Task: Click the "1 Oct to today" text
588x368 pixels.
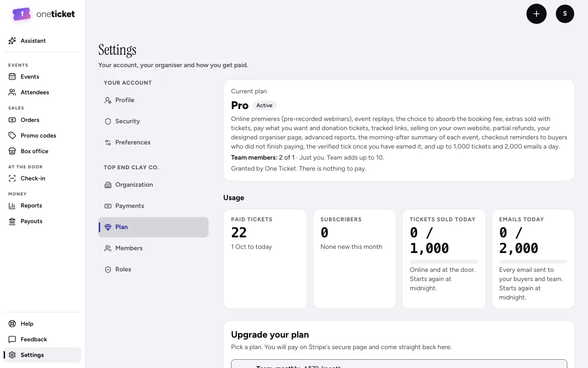Action: coord(251,247)
